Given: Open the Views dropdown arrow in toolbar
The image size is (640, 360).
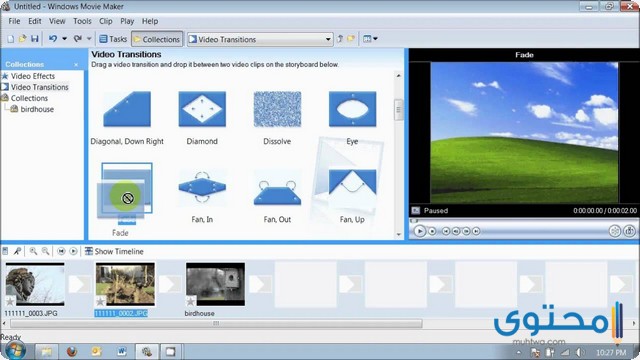Looking at the screenshot, I should 375,39.
